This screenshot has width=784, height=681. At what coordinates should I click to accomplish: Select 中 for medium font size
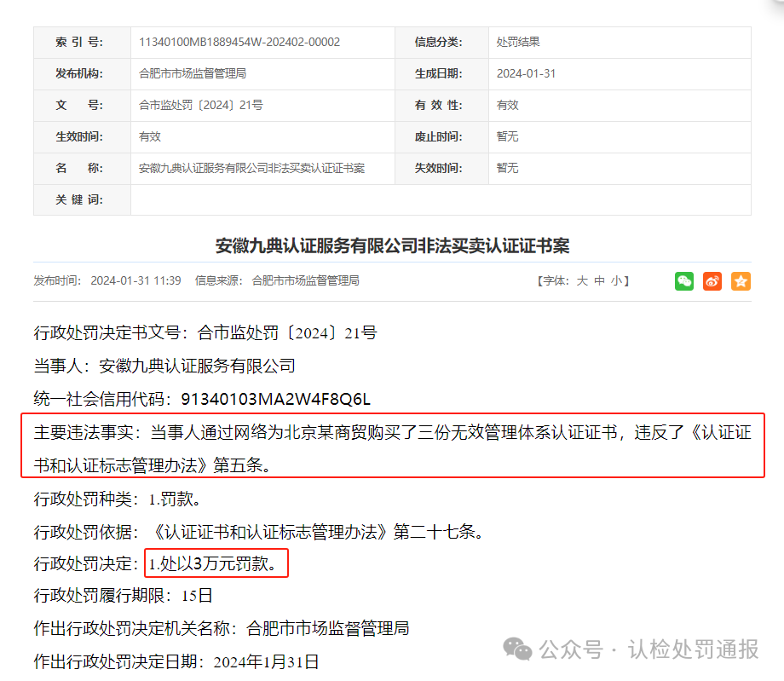[597, 280]
